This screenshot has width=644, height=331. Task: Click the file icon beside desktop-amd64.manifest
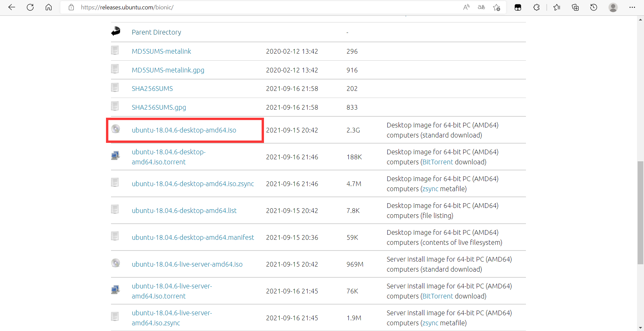(x=115, y=236)
